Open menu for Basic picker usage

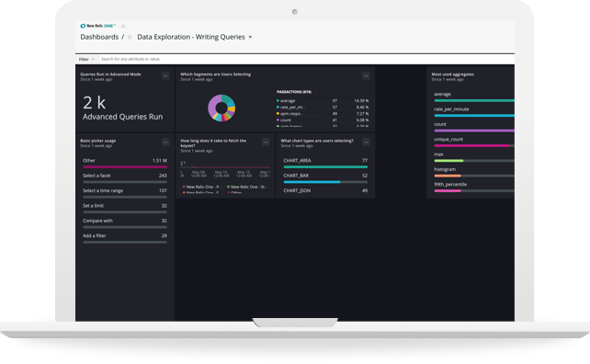165,142
